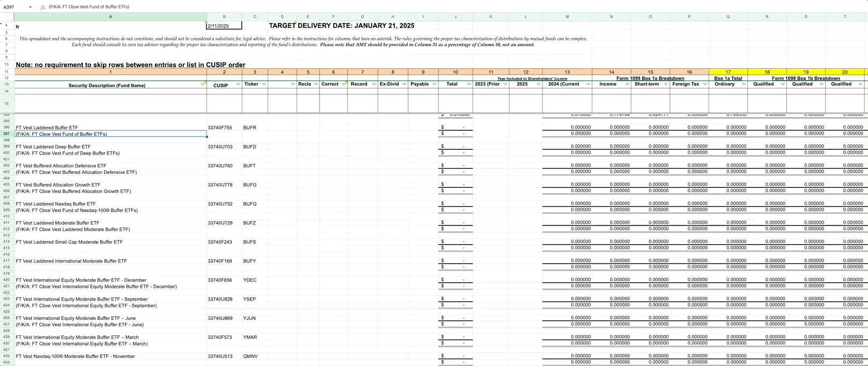This screenshot has width=868, height=366.
Task: Click the formula bar text field
Action: 456,7
